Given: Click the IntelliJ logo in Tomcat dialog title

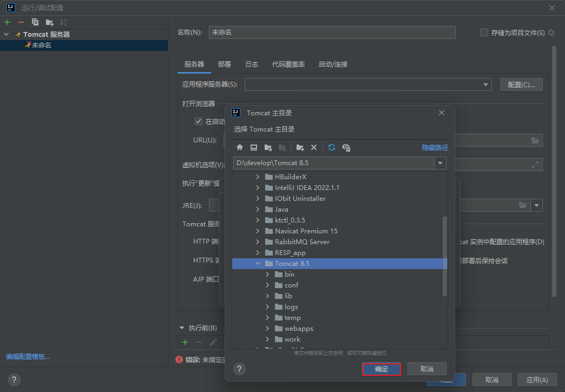Looking at the screenshot, I should pos(236,113).
